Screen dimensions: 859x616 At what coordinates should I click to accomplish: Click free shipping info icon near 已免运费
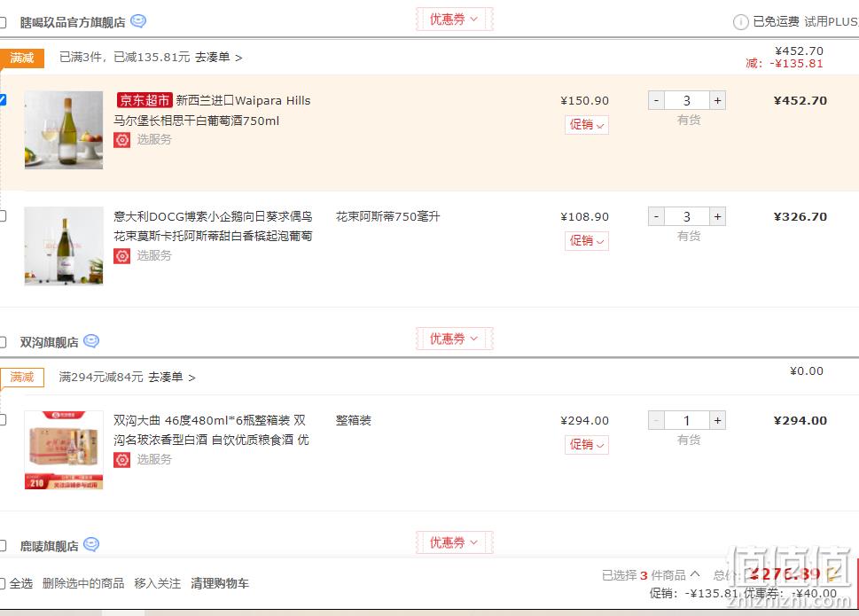pyautogui.click(x=741, y=22)
